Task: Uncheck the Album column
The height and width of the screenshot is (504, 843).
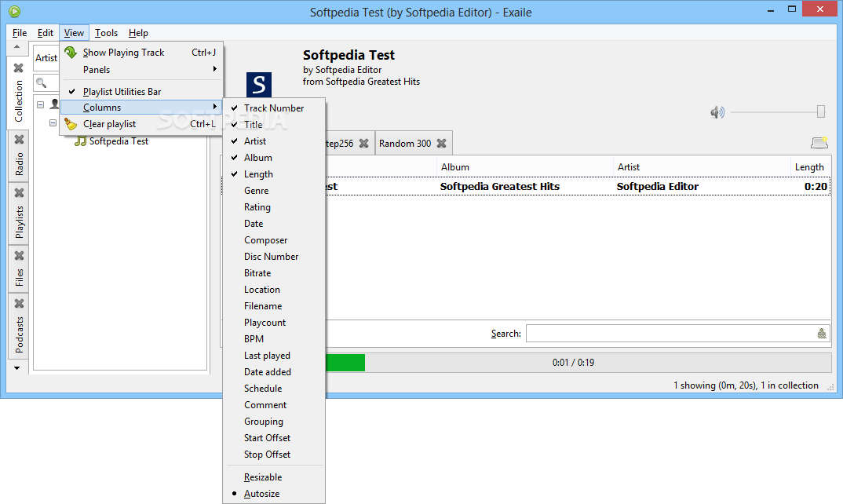Action: tap(274, 158)
